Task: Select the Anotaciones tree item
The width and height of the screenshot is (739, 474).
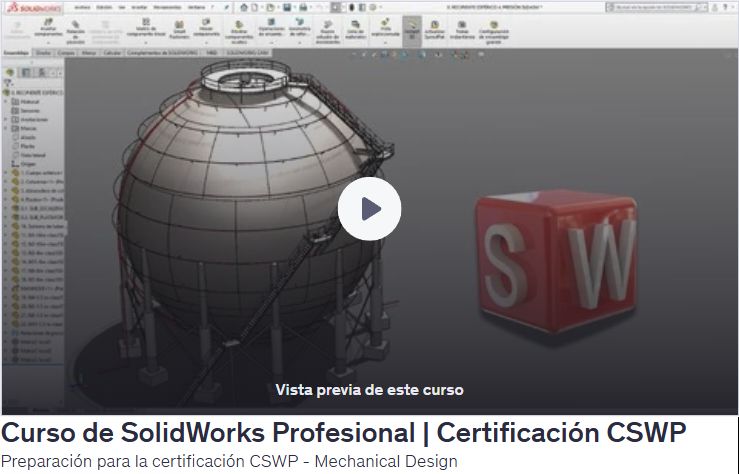Action: point(29,120)
